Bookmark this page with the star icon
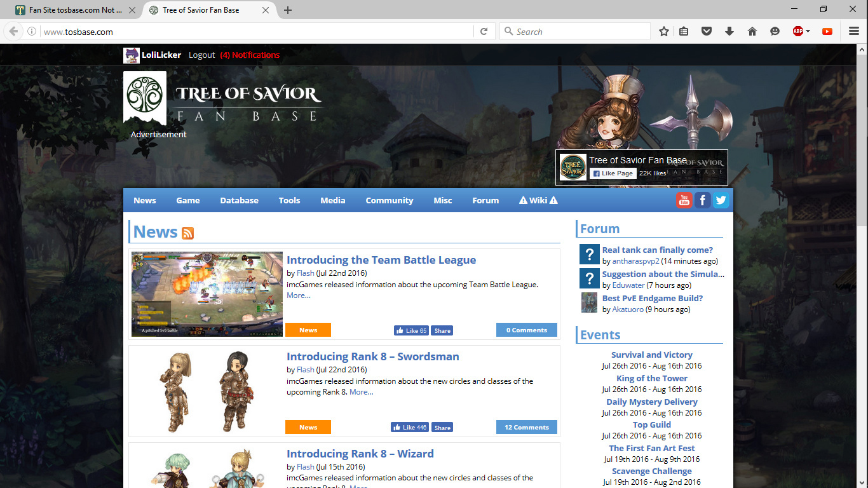 [664, 31]
